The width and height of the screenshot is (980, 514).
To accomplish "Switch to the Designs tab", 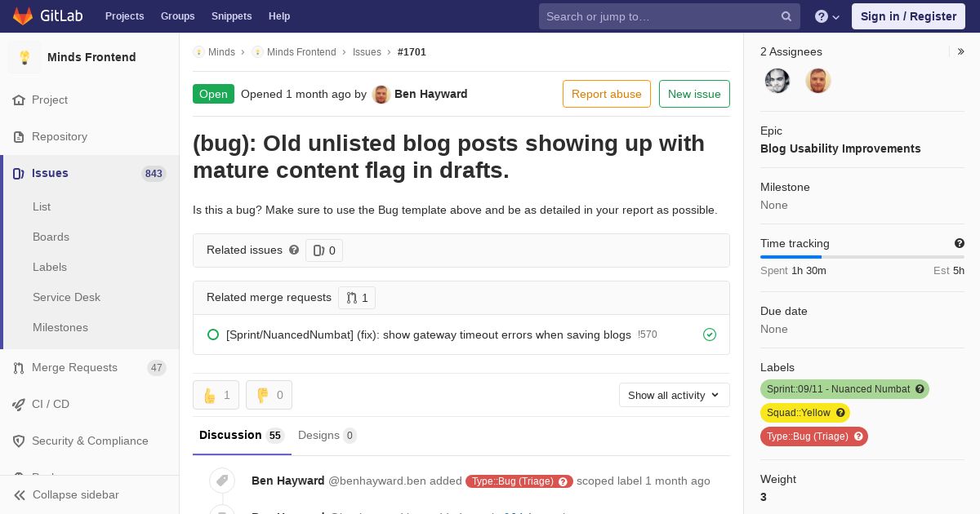I will coord(327,436).
